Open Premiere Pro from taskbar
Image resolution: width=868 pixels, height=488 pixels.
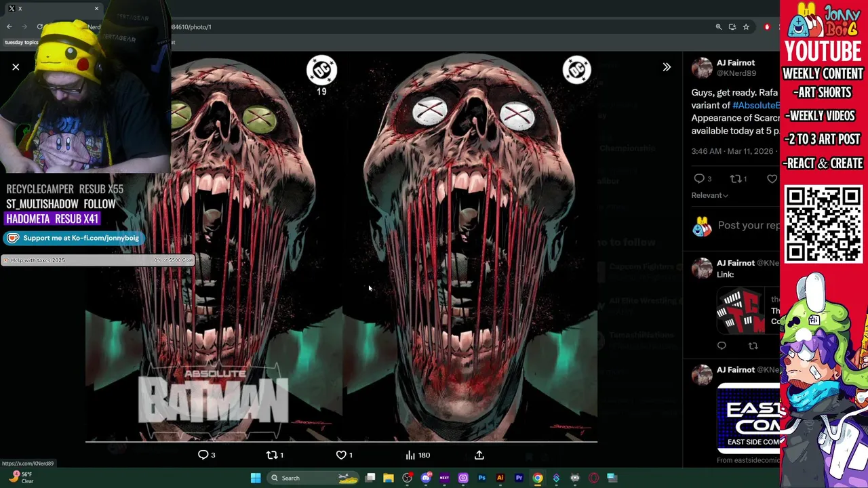point(519,478)
